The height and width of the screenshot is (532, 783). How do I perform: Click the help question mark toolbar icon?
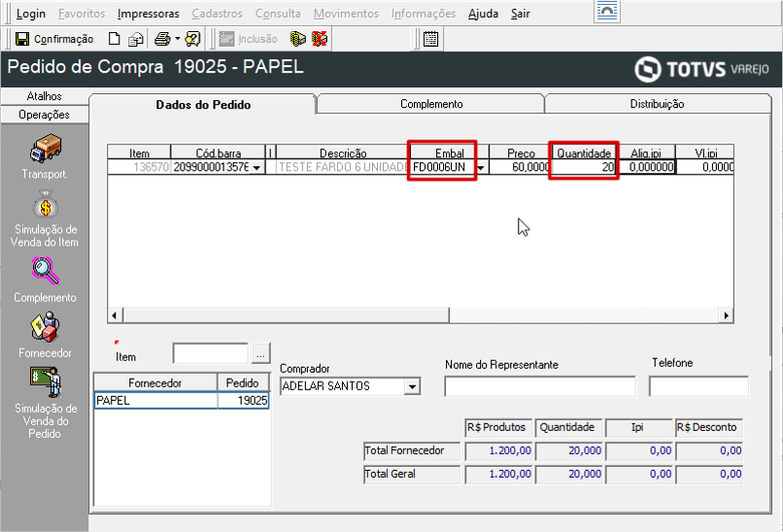tap(192, 39)
